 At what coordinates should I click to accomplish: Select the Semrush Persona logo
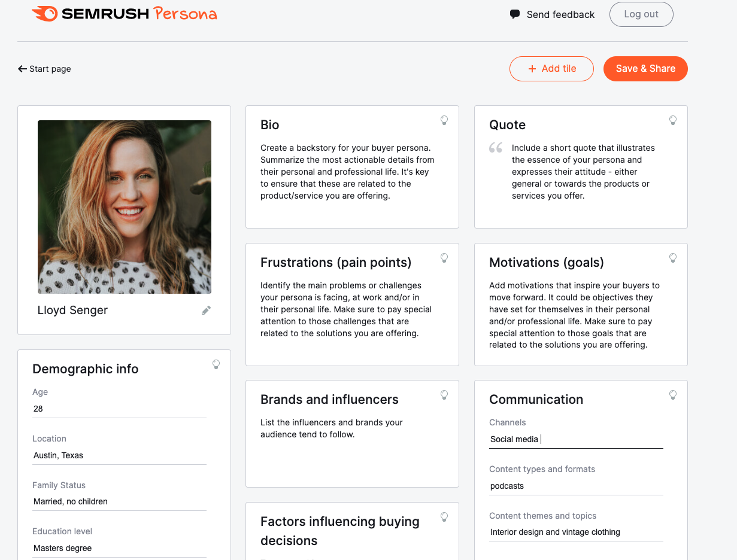(125, 14)
